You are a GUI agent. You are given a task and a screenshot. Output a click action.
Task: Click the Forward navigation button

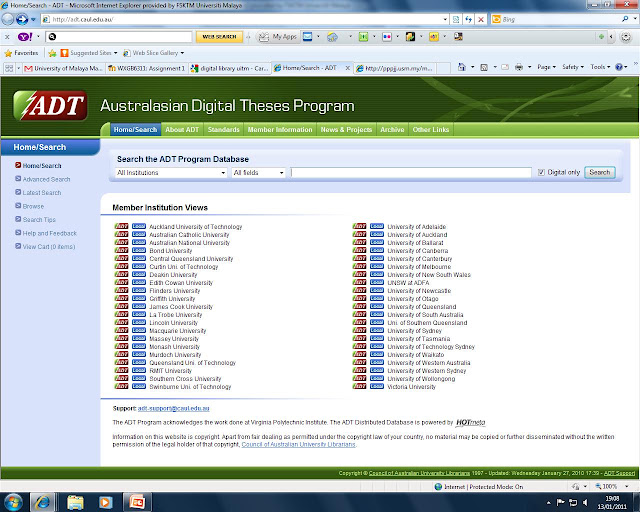pyautogui.click(x=22, y=19)
